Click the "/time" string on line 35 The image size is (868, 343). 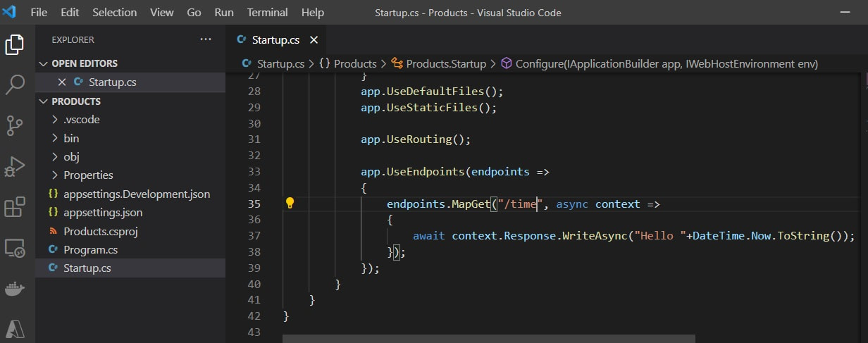click(x=519, y=204)
